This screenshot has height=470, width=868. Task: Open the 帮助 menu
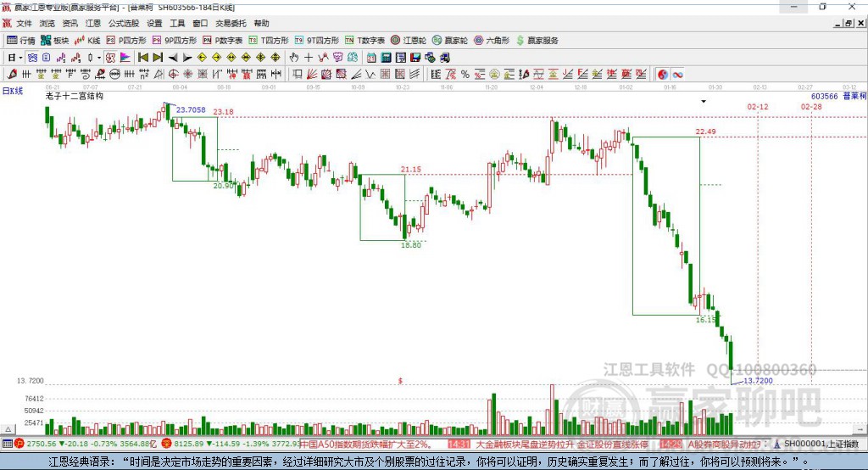pyautogui.click(x=261, y=23)
